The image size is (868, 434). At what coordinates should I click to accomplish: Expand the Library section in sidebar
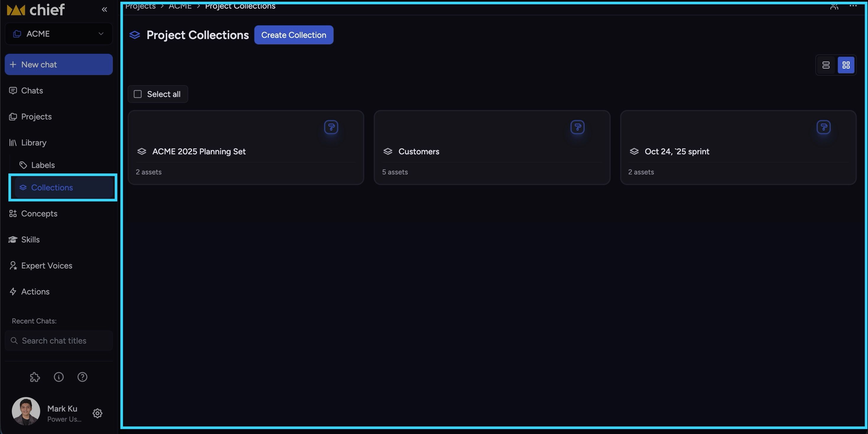[34, 142]
